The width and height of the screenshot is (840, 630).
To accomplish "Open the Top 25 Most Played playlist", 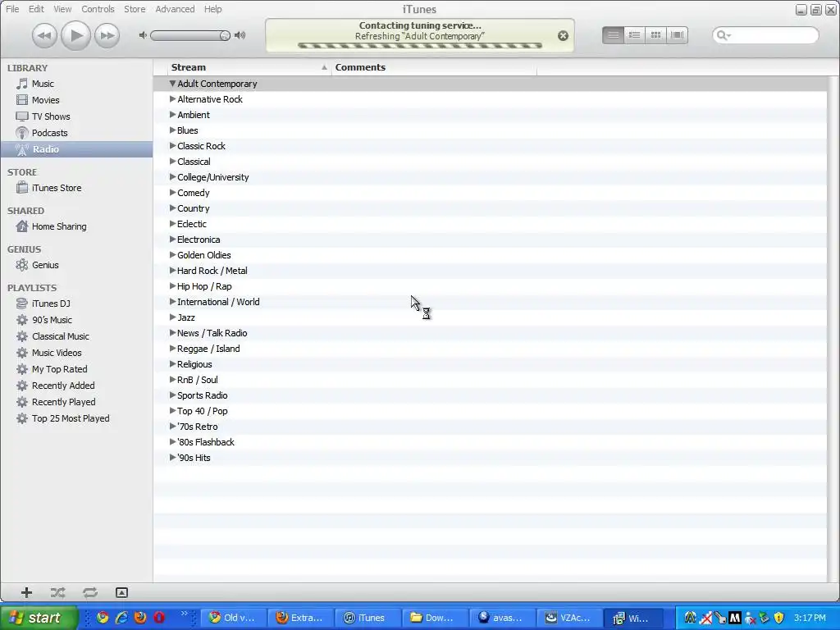I will (x=76, y=418).
